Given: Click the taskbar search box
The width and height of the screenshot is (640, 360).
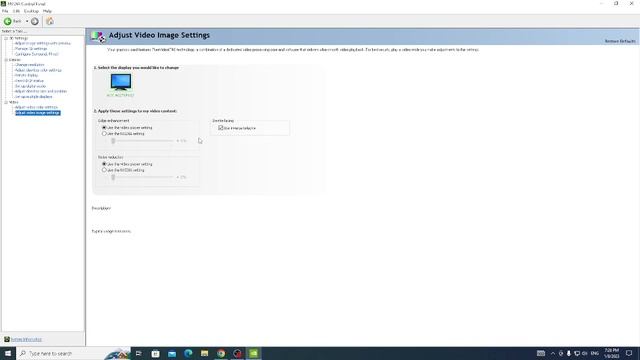Looking at the screenshot, I should point(73,353).
